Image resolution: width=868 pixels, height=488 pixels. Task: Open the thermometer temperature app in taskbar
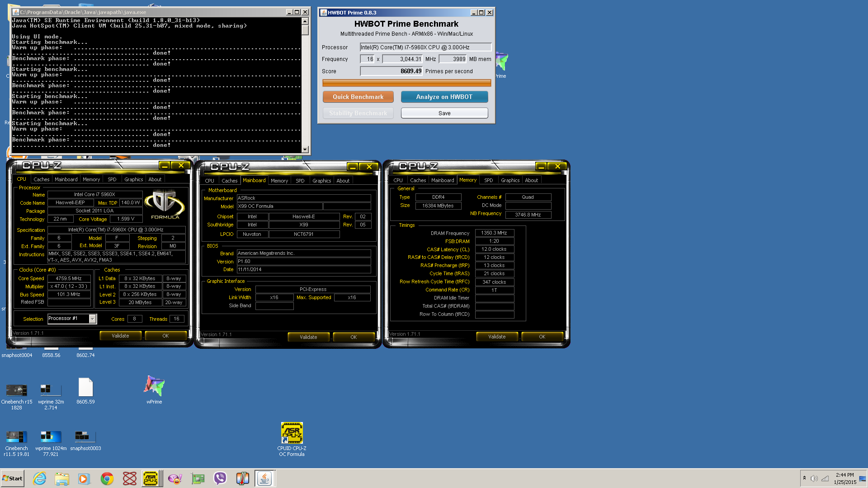pyautogui.click(x=243, y=479)
